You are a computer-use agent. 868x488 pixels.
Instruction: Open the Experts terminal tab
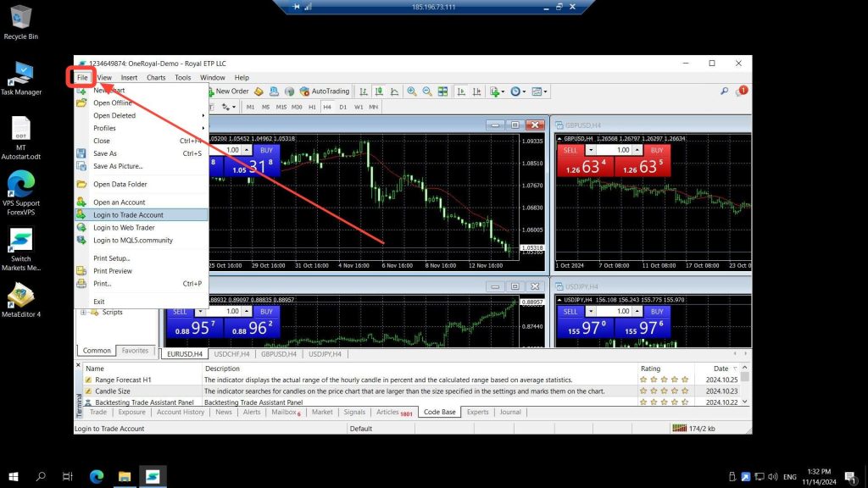point(477,413)
